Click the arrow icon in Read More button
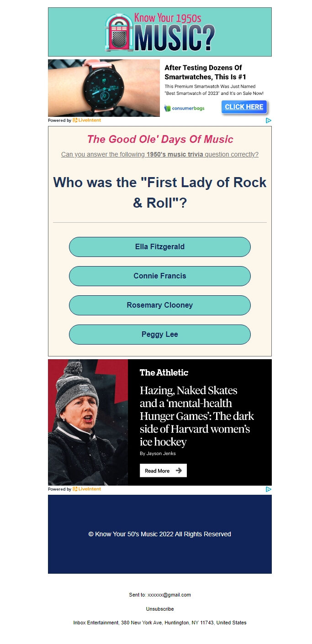This screenshot has width=312, height=644. (179, 471)
